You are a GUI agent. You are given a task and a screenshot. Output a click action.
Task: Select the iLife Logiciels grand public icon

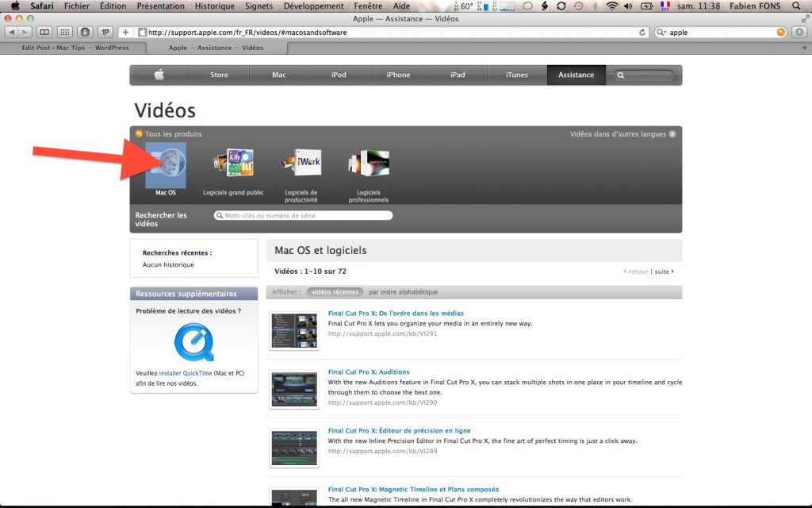234,163
